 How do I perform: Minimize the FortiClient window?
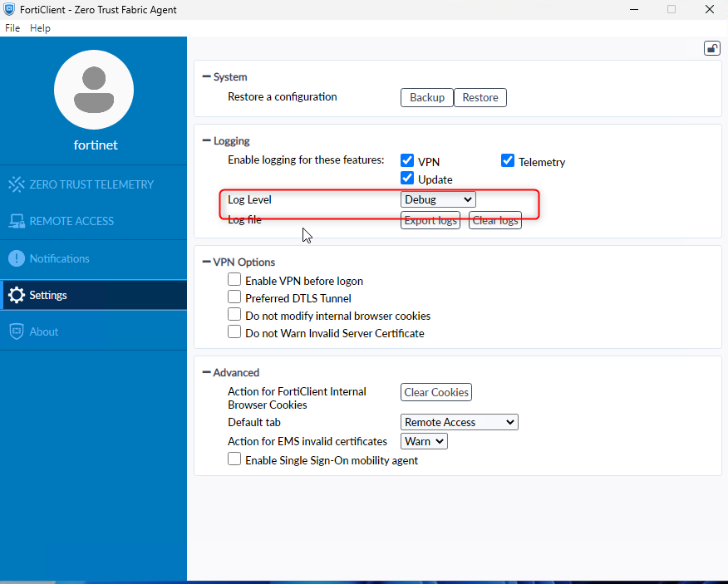pos(634,9)
